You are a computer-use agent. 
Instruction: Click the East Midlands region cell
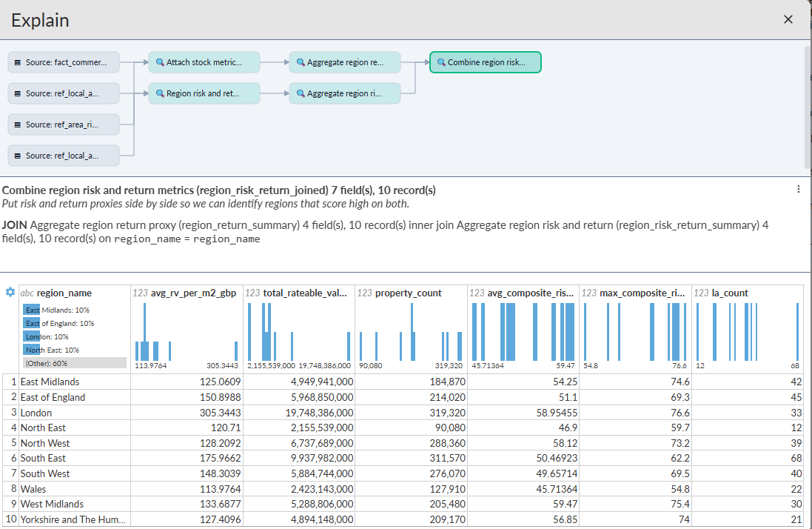click(x=75, y=382)
